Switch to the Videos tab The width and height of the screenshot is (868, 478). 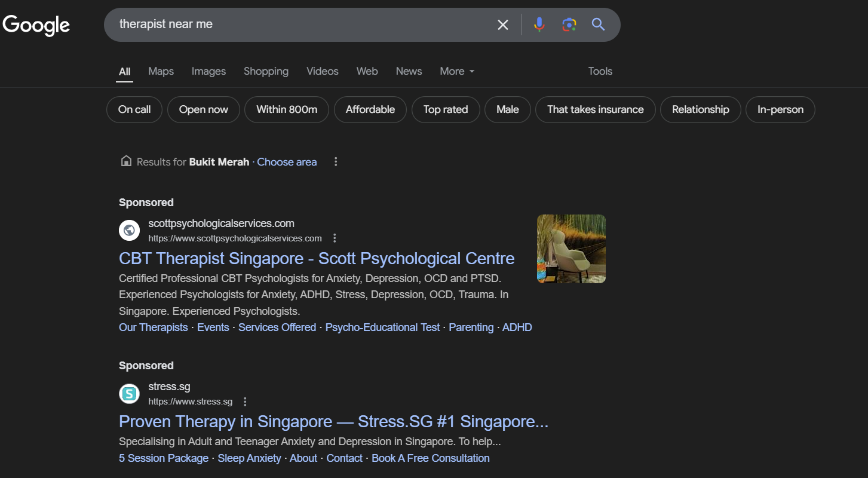pos(323,71)
